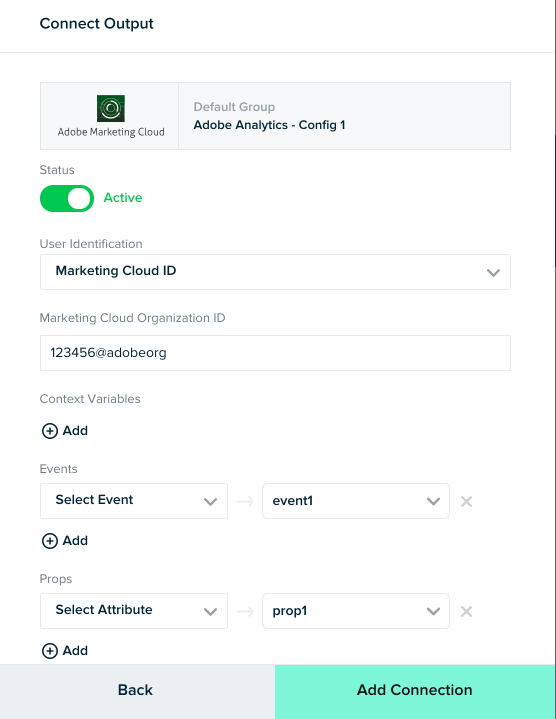Click the plus icon under Context Variables

point(50,431)
